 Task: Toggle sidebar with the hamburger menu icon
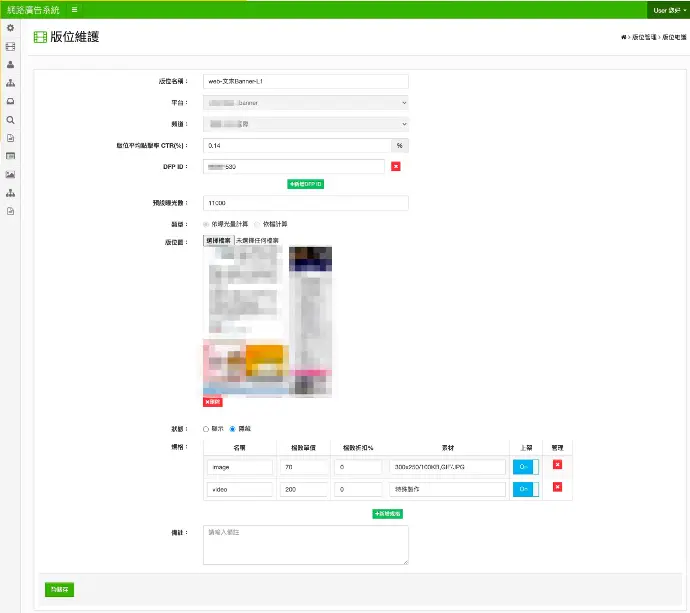click(x=74, y=9)
